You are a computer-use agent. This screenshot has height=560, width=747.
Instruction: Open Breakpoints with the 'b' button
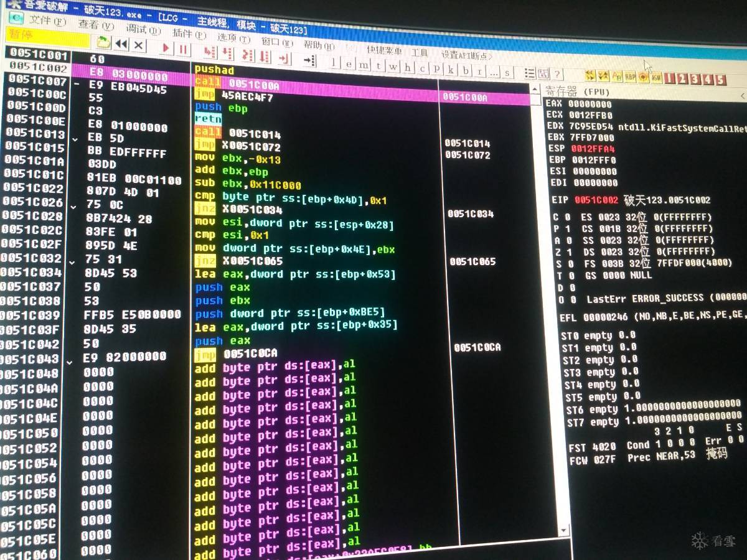(x=464, y=71)
